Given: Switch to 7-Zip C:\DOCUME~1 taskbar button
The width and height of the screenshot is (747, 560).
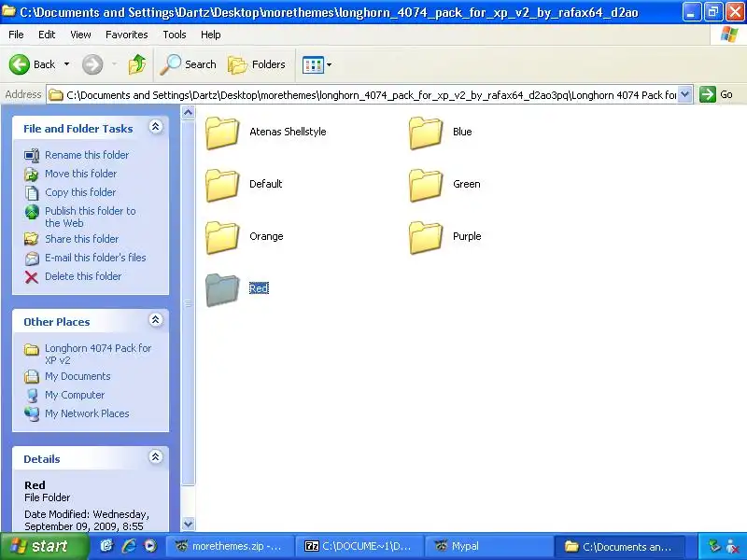Looking at the screenshot, I should [358, 546].
